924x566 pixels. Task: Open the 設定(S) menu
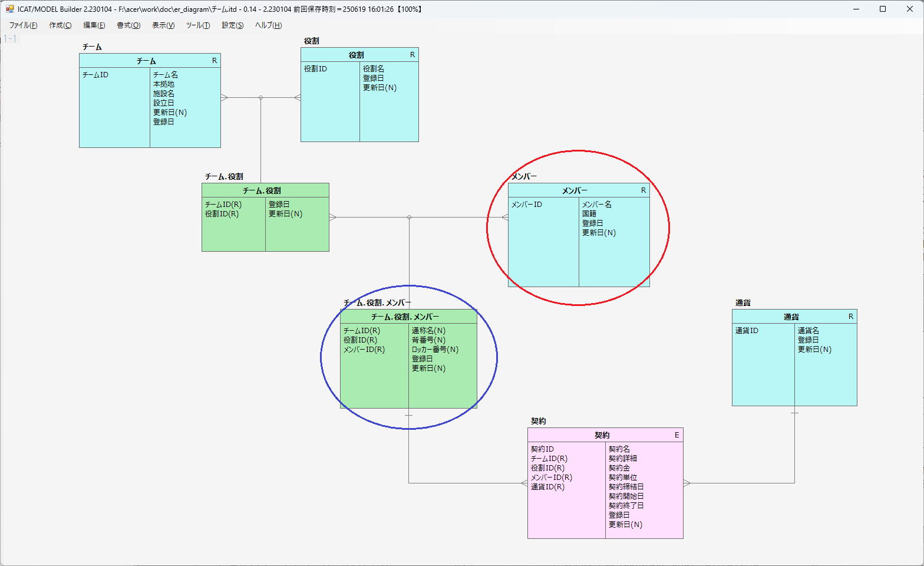tap(233, 25)
